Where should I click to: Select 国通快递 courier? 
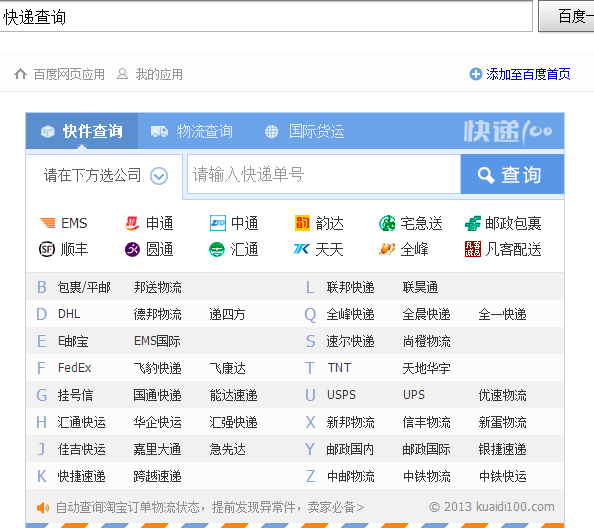pos(158,395)
